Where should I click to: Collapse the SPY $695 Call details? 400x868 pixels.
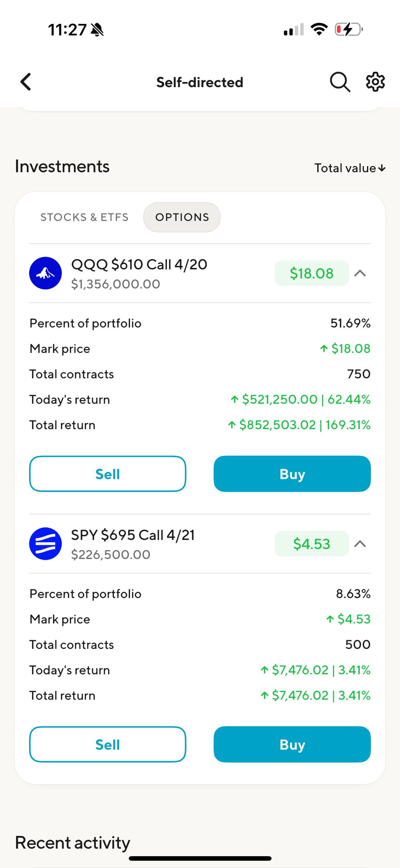(360, 544)
